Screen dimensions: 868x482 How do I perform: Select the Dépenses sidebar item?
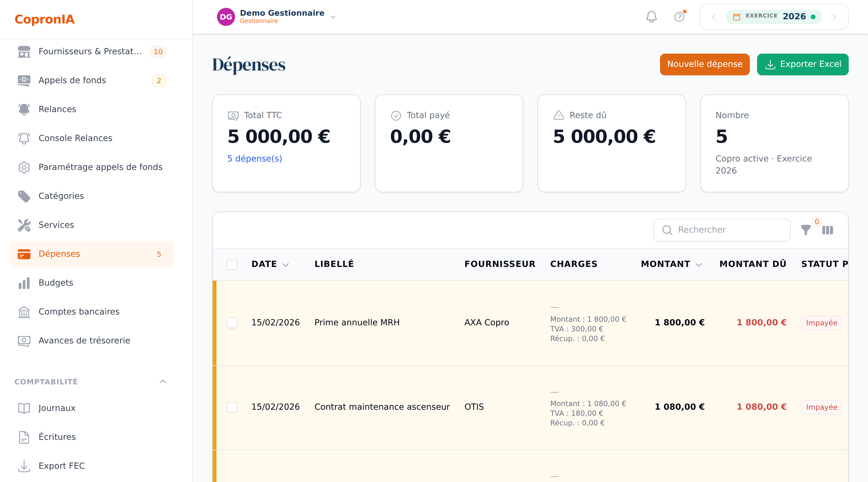[x=92, y=254]
